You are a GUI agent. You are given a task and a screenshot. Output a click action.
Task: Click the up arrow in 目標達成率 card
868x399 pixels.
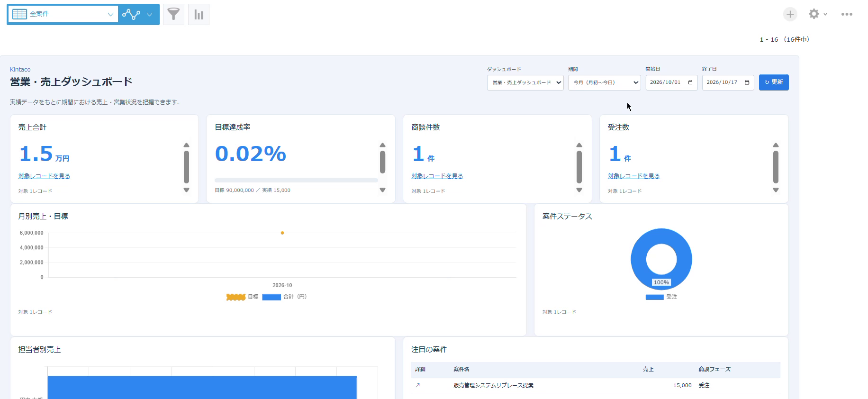click(x=382, y=145)
